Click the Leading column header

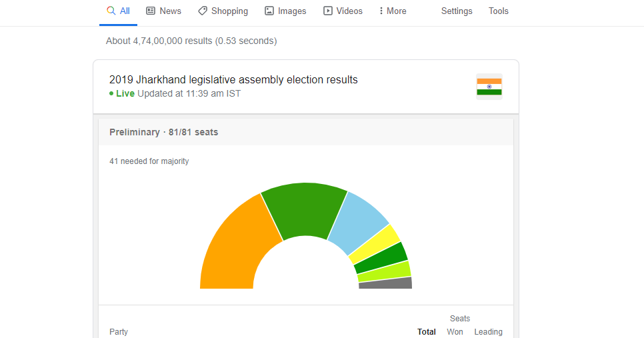(x=488, y=332)
